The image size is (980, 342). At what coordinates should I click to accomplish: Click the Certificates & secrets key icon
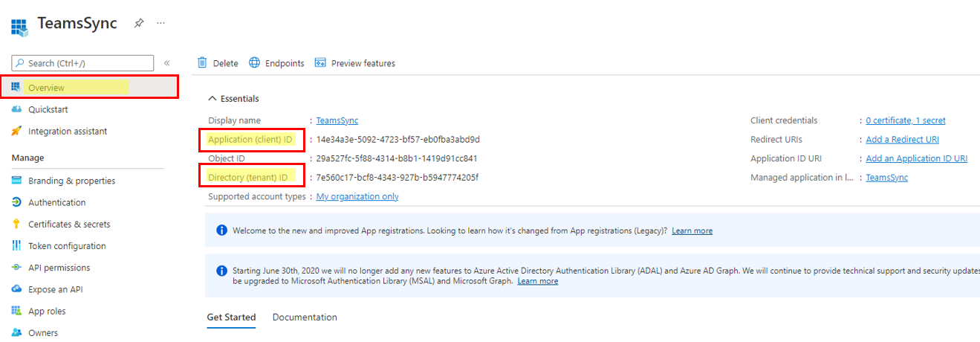tap(16, 224)
